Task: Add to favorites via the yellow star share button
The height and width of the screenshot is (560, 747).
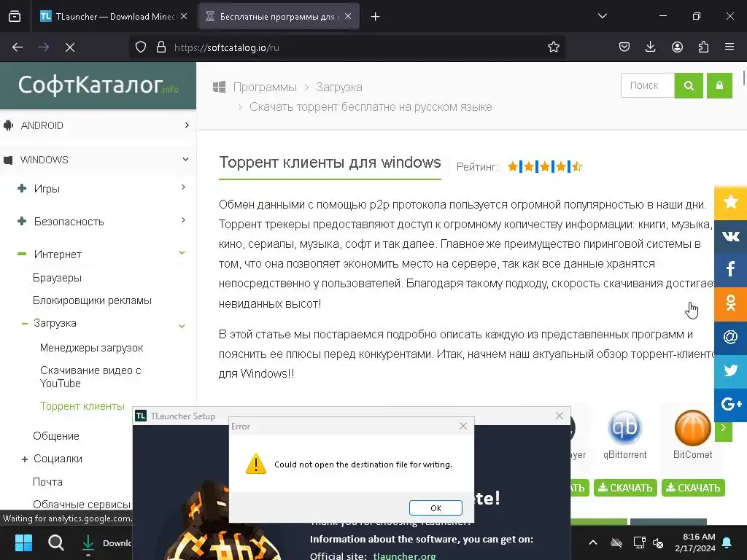Action: tap(730, 202)
